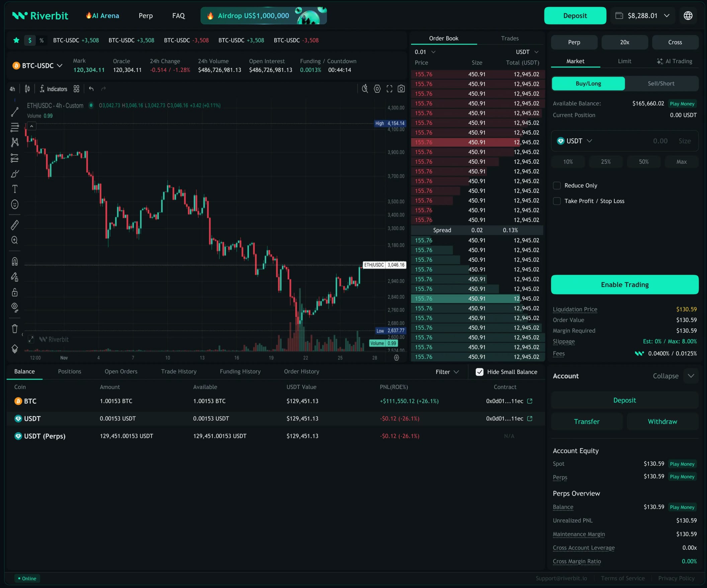707x588 pixels.
Task: Open the Filter dropdown above the balance table
Action: point(447,372)
